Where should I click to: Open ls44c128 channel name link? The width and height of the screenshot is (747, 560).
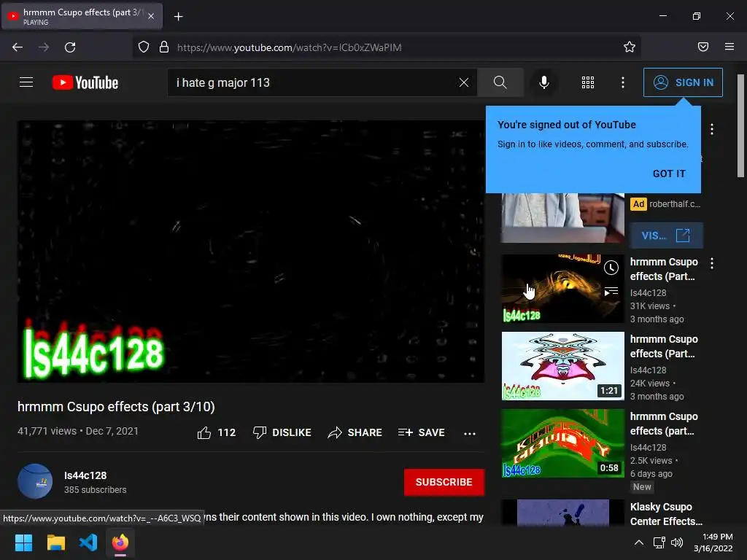pyautogui.click(x=85, y=475)
